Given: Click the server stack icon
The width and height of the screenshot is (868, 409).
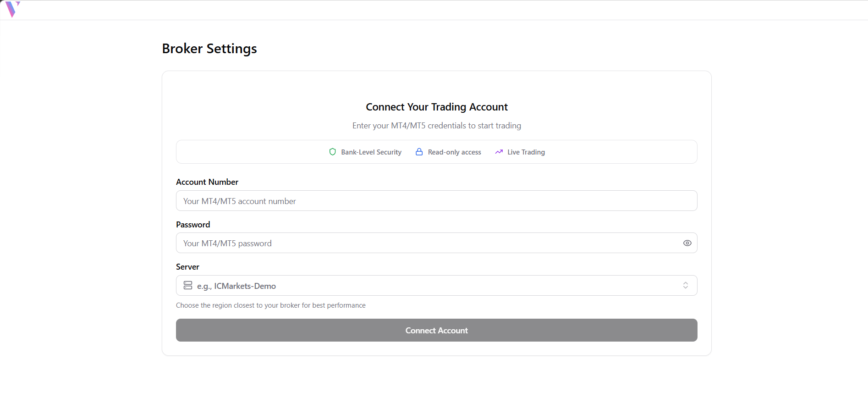Looking at the screenshot, I should tap(188, 285).
